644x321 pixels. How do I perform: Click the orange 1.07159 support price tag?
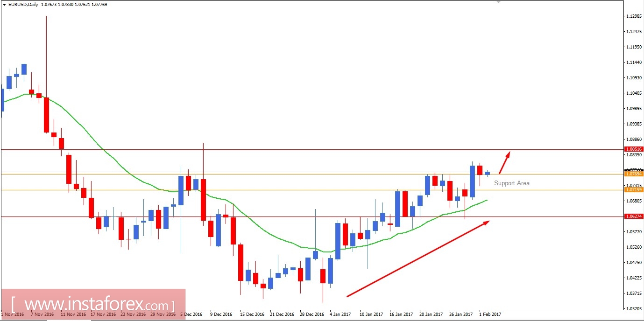click(635, 190)
